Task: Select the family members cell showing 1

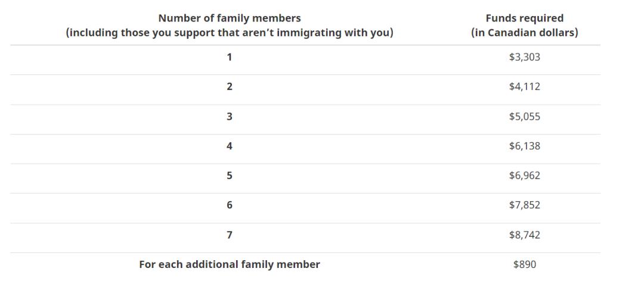Action: (x=229, y=57)
